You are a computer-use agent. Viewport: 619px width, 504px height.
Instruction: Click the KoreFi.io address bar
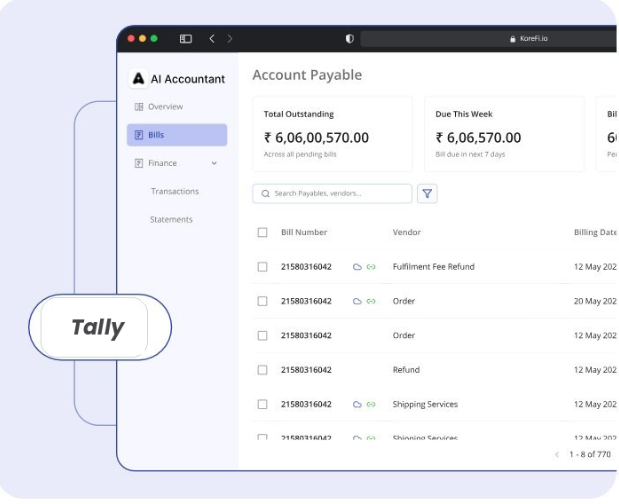(x=489, y=39)
